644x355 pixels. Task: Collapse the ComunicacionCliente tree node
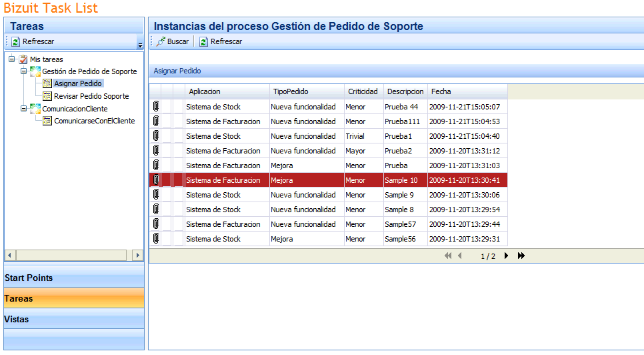coord(23,109)
